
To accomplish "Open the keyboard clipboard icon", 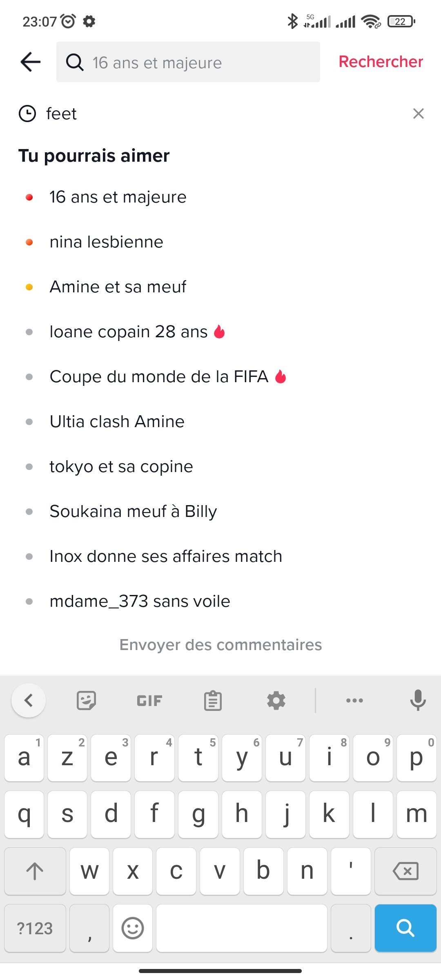I will [213, 701].
